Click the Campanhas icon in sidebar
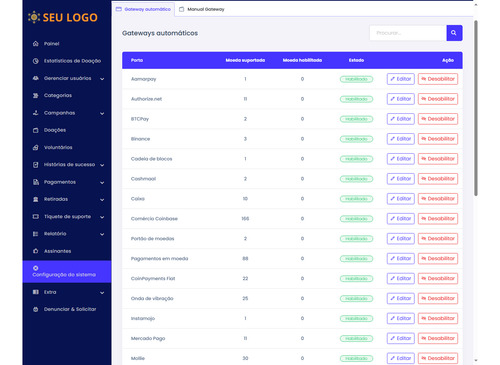 tap(36, 113)
